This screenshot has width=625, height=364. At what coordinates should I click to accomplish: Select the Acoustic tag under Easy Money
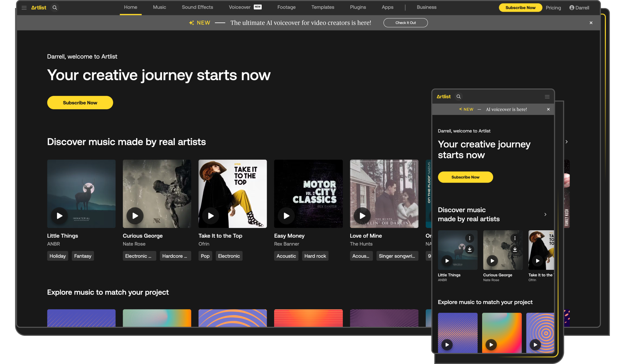coord(286,256)
